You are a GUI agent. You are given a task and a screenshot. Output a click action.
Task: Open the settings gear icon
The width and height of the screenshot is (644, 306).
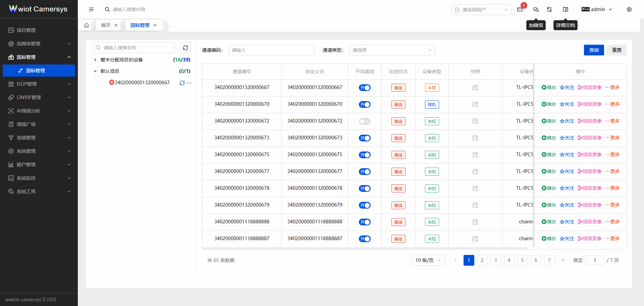630,9
